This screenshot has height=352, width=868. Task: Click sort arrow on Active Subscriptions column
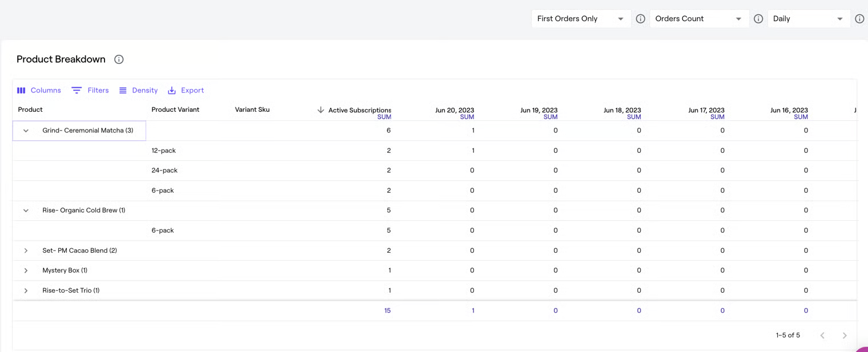[320, 110]
